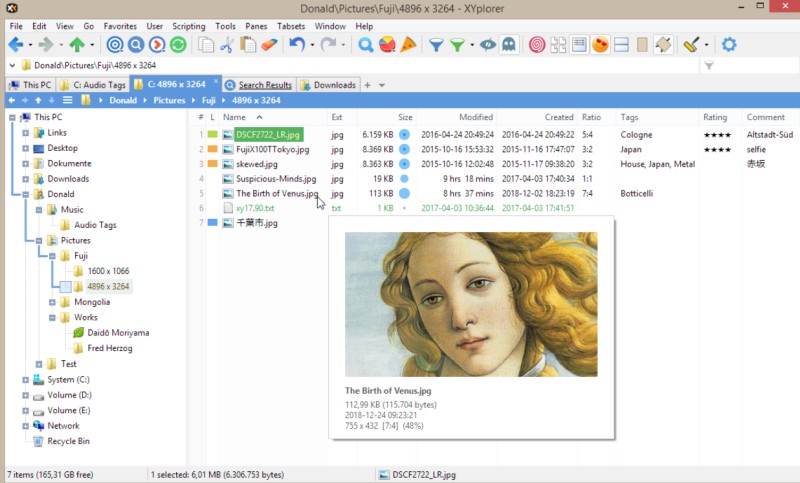Image resolution: width=800 pixels, height=483 pixels.
Task: Switch to the C: Audio Tags tab
Action: pyautogui.click(x=92, y=85)
